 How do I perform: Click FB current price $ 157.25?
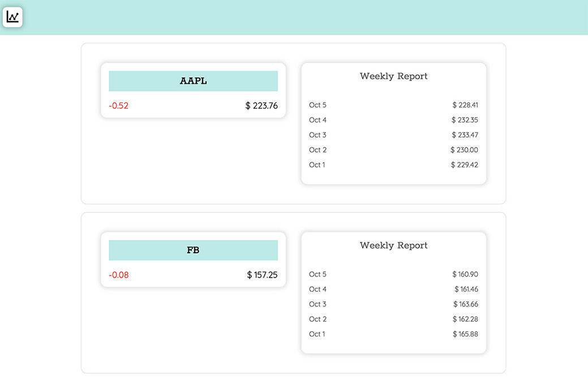[262, 275]
